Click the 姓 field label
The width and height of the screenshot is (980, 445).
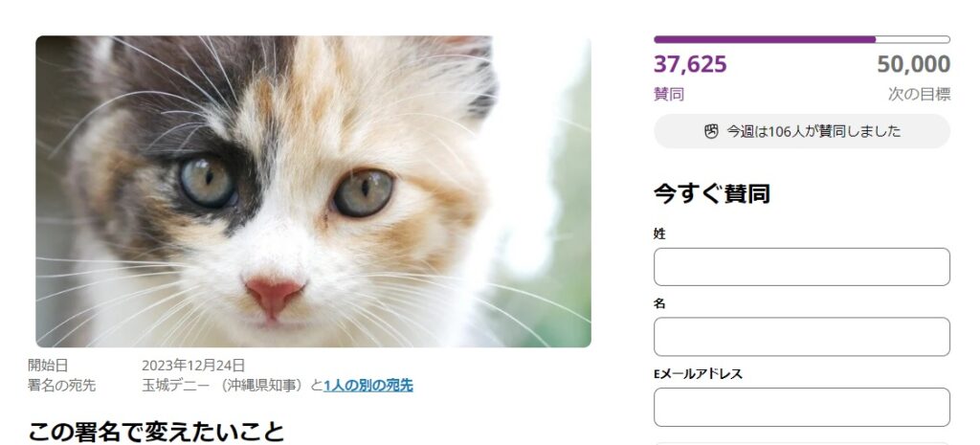[659, 234]
